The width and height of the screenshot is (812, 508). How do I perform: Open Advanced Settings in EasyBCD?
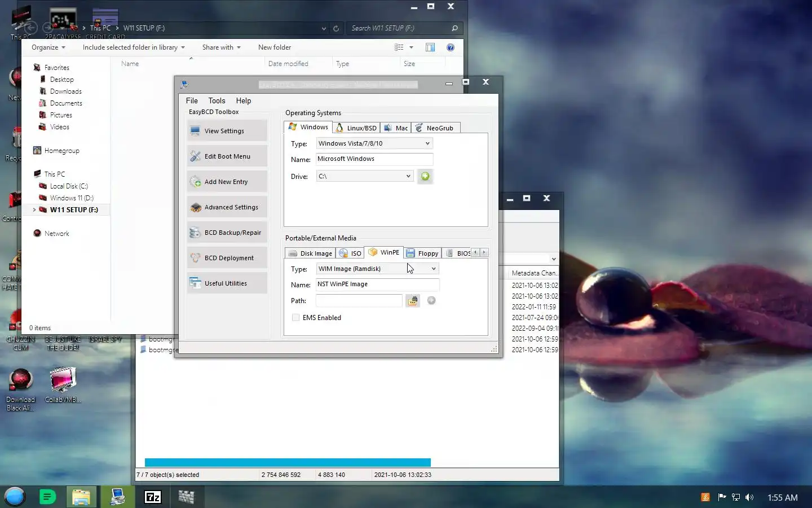[x=227, y=207]
